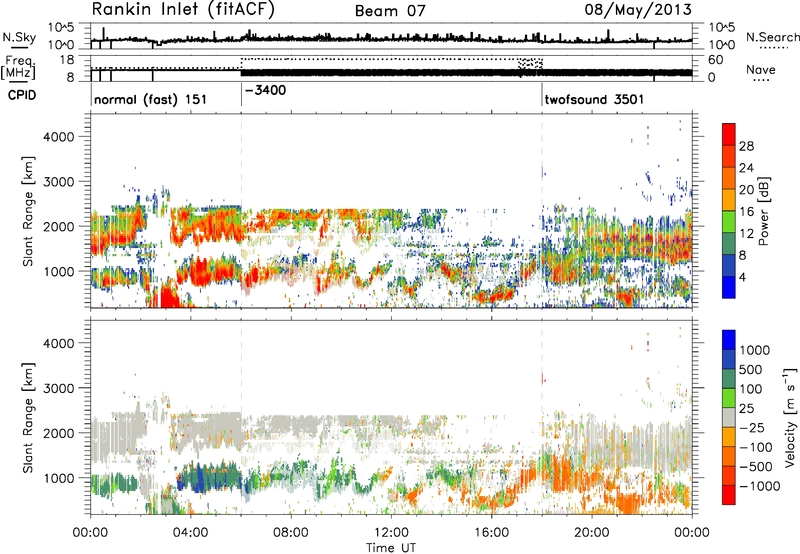Pick the green velocity band between 100 and 500
The image size is (800, 554).
point(729,379)
